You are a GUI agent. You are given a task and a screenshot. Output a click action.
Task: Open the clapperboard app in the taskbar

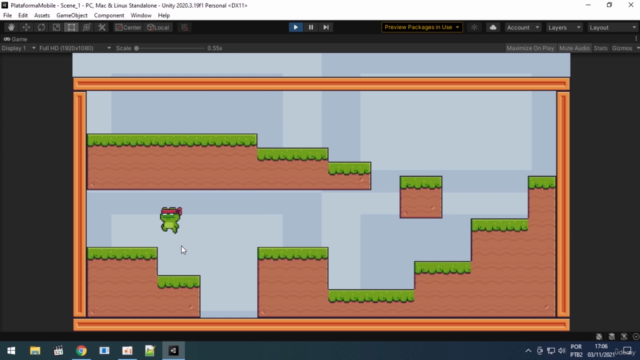click(58, 351)
